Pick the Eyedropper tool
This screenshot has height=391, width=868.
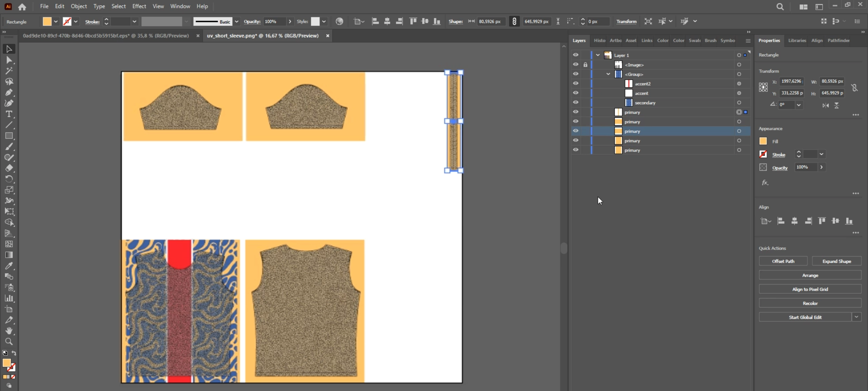coord(9,266)
